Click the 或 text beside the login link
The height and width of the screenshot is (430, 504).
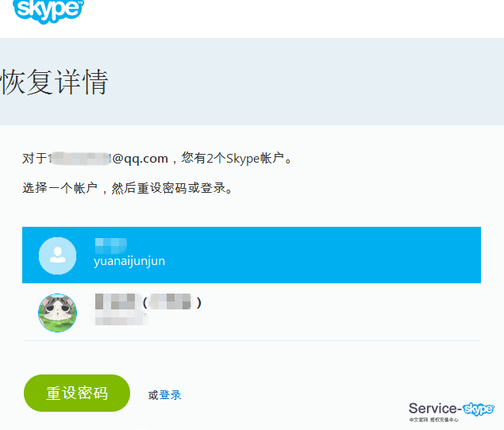tap(153, 395)
